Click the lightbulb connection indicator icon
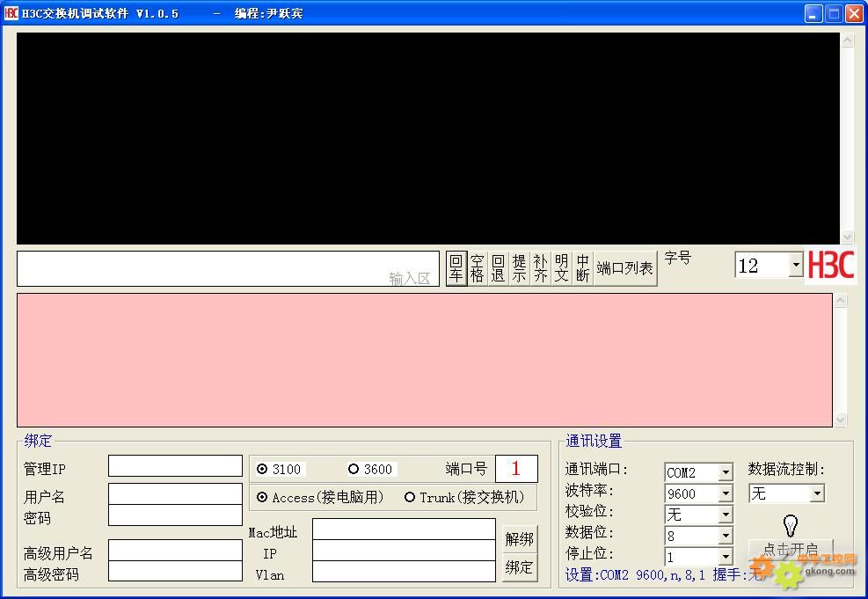 [x=791, y=525]
